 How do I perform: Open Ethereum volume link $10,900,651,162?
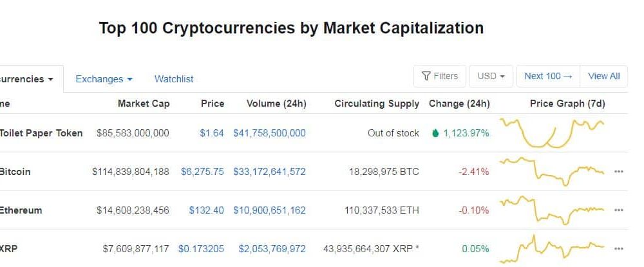tap(269, 210)
